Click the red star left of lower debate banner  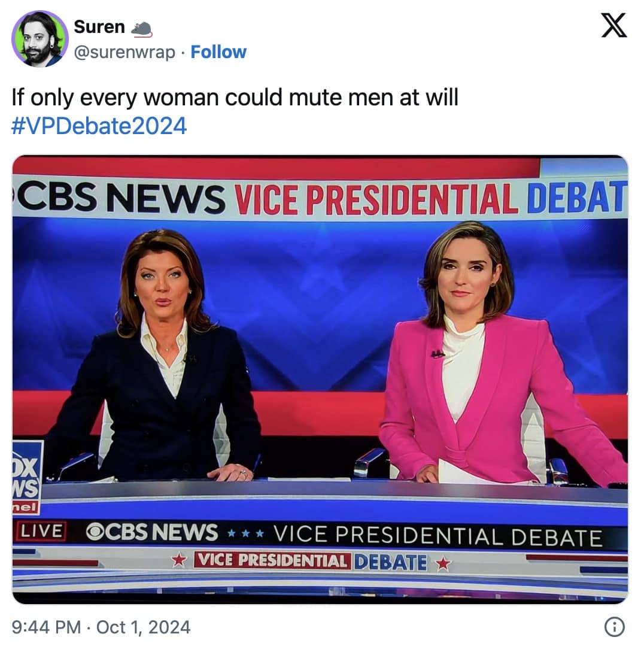coord(179,560)
